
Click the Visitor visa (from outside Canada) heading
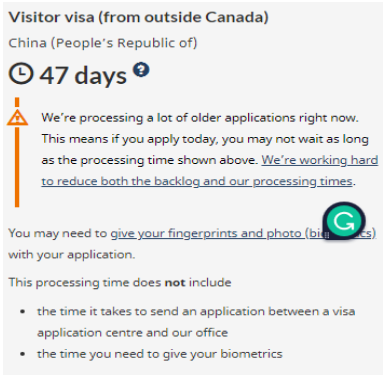coord(138,17)
